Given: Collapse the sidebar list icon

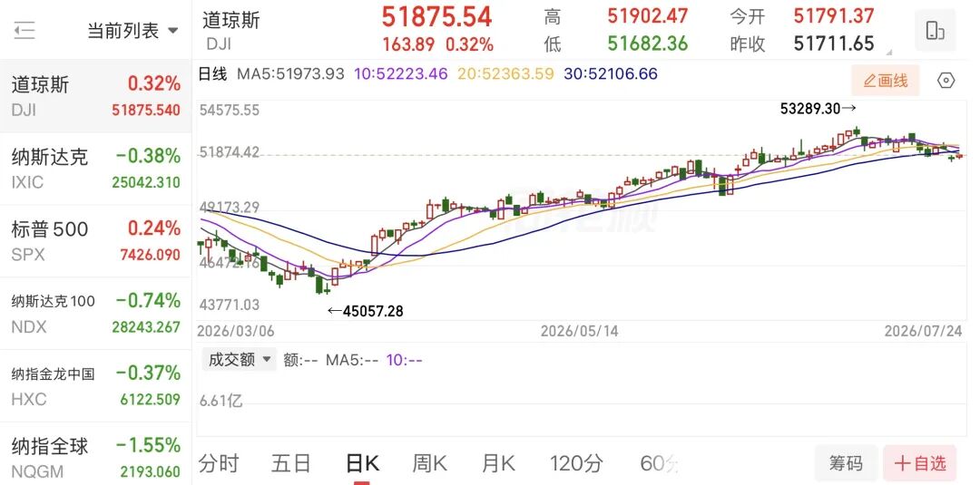Looking at the screenshot, I should point(24,30).
